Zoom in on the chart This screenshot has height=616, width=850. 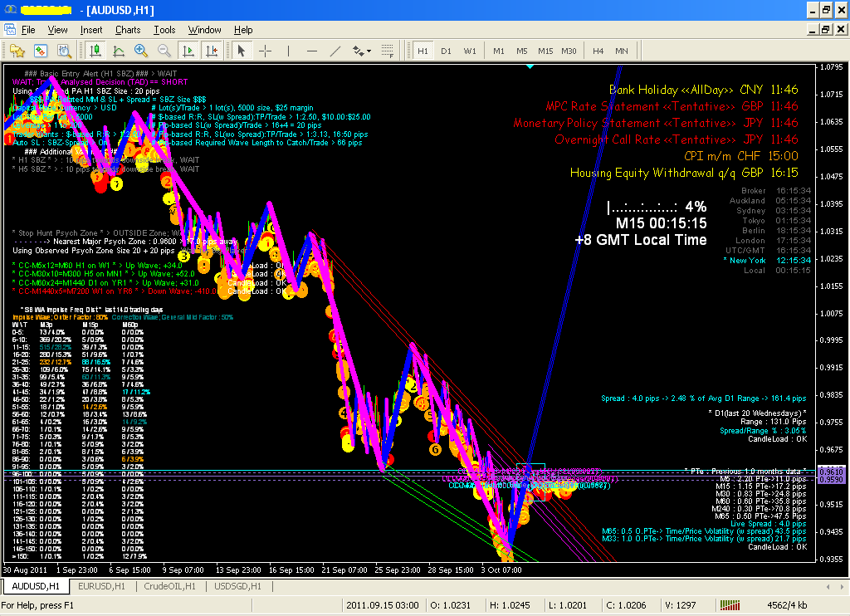point(141,51)
